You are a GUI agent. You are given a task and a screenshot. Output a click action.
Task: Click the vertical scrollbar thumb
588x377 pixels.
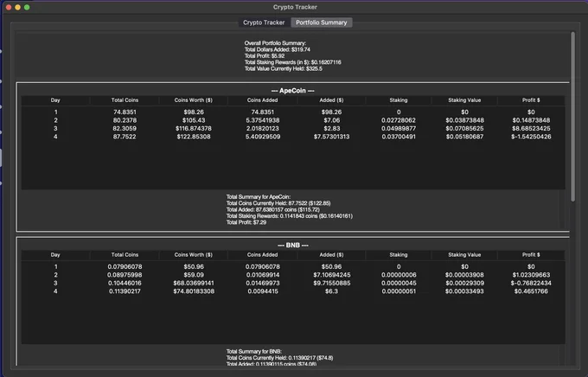point(572,117)
